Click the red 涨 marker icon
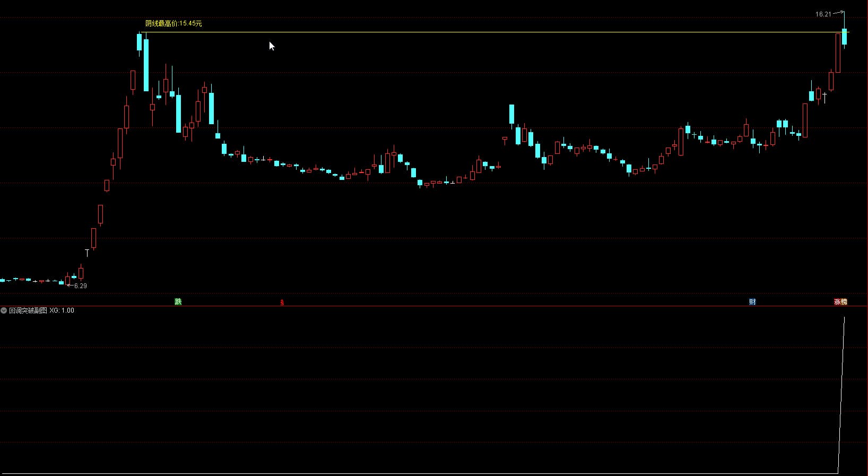This screenshot has height=476, width=868. click(837, 302)
